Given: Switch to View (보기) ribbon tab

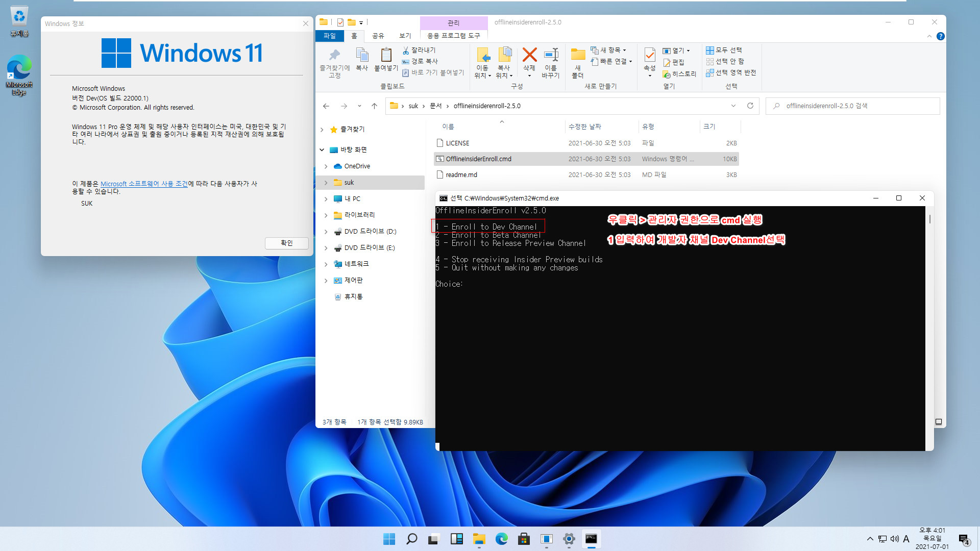Looking at the screenshot, I should [x=405, y=36].
